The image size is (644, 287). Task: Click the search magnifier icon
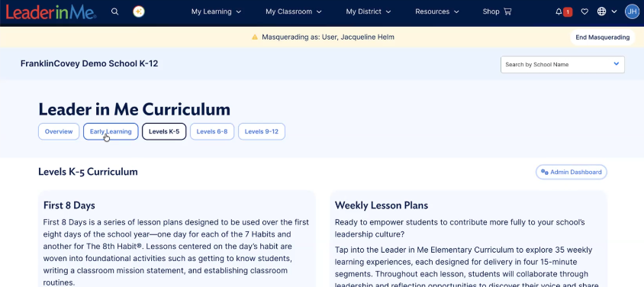click(x=115, y=11)
